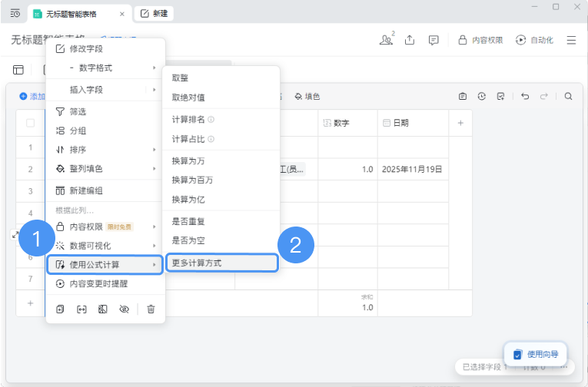Open the 使用公式计算 submenu
The height and width of the screenshot is (387, 588).
pyautogui.click(x=105, y=264)
